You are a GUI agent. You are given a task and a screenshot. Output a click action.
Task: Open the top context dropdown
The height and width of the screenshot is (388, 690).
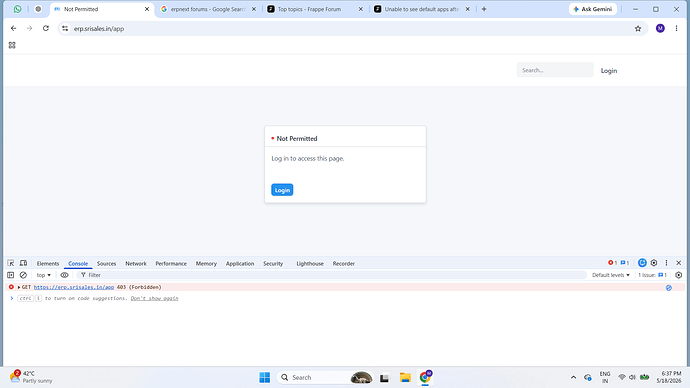44,275
